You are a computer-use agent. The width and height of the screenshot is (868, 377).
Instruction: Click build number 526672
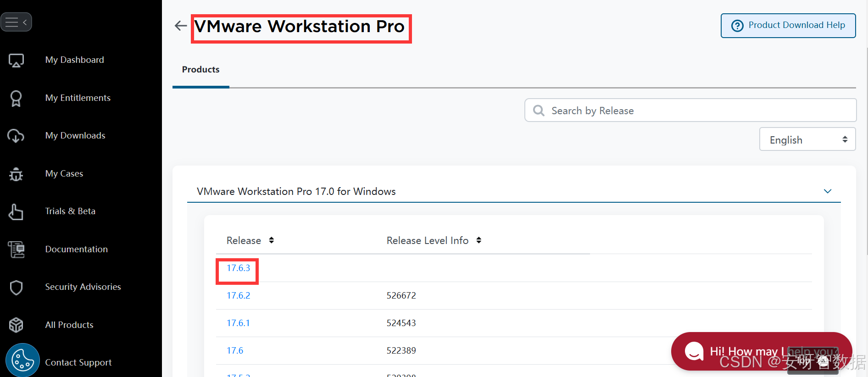click(x=401, y=296)
